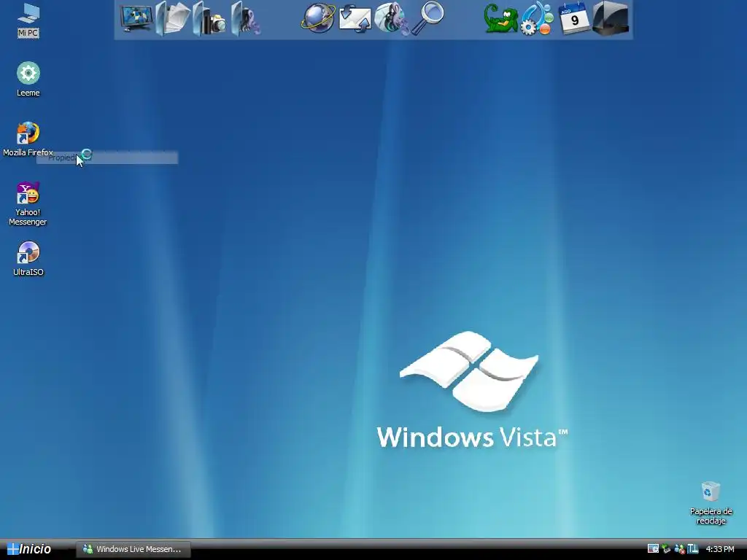Click the monitor icon in the top dock
The image size is (747, 560).
(136, 19)
